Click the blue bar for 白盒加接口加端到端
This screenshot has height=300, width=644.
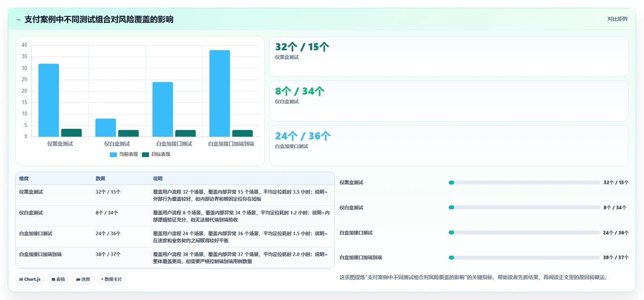tap(220, 93)
